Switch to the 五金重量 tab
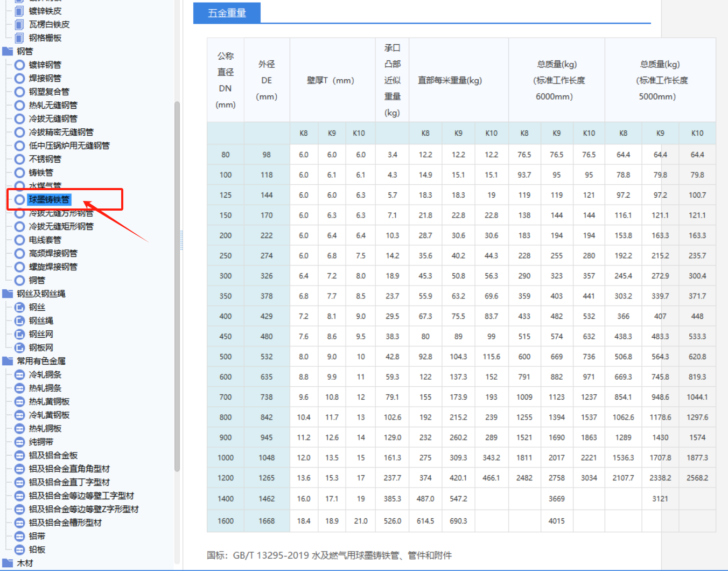Viewport: 728px width, 571px height. click(227, 13)
